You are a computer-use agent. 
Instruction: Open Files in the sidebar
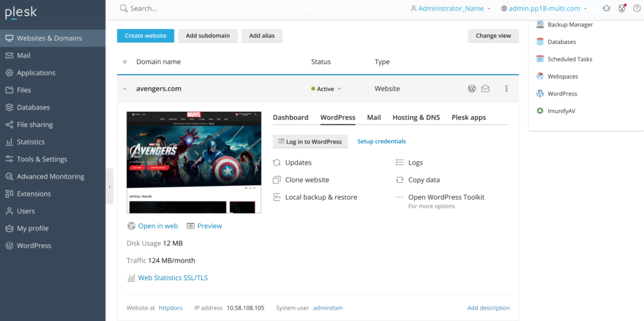pos(53,90)
